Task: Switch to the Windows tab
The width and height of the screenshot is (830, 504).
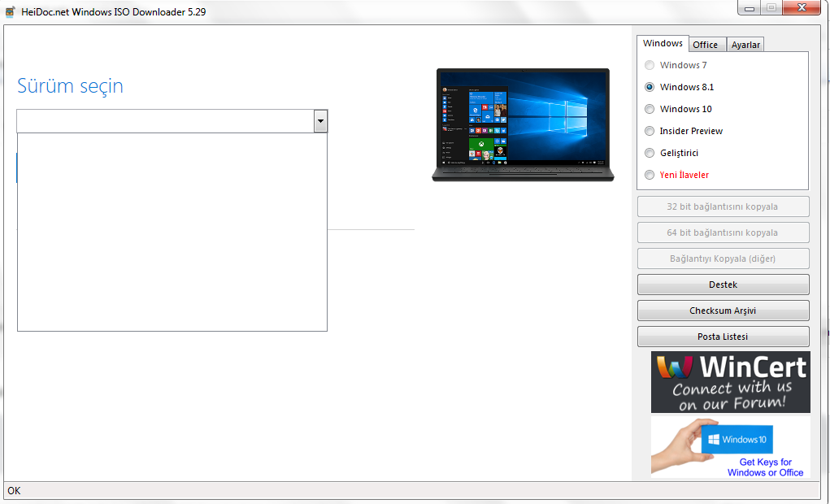Action: [663, 44]
